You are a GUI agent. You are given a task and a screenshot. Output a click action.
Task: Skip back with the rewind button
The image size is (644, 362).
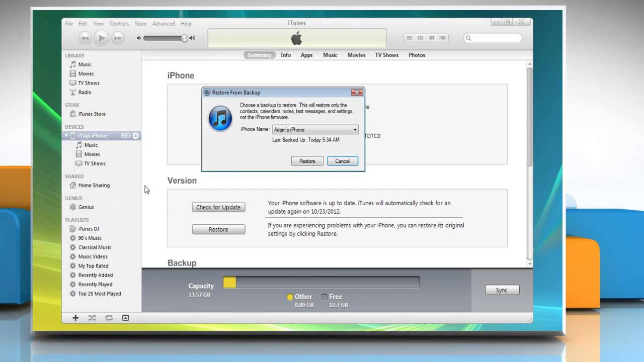point(85,38)
